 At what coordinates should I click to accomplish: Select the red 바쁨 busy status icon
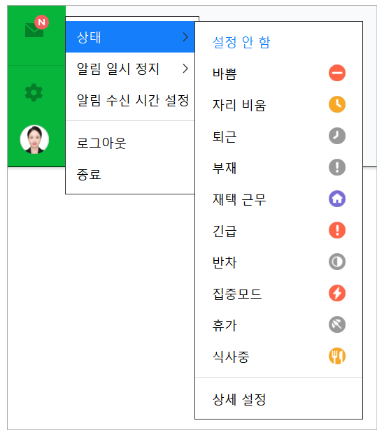pyautogui.click(x=337, y=73)
